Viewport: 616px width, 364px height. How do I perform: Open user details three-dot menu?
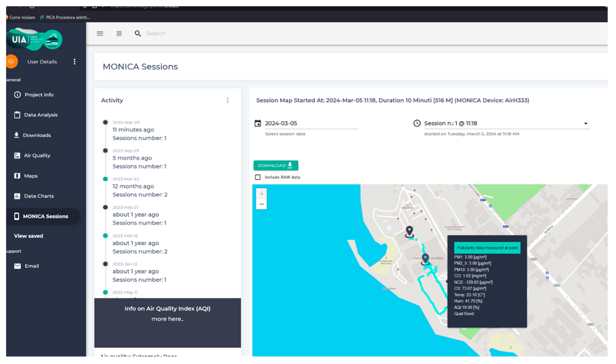pyautogui.click(x=75, y=62)
